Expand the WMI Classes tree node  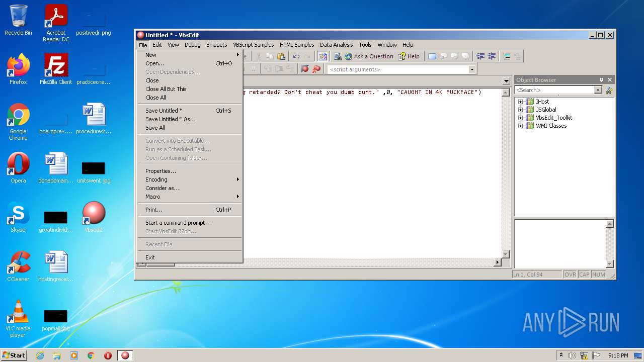coord(521,126)
